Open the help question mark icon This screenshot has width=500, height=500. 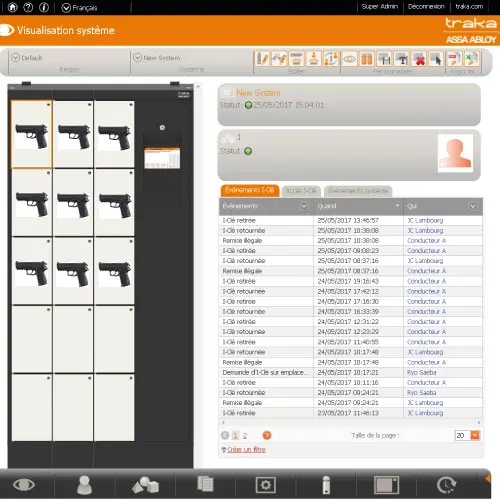coord(28,7)
